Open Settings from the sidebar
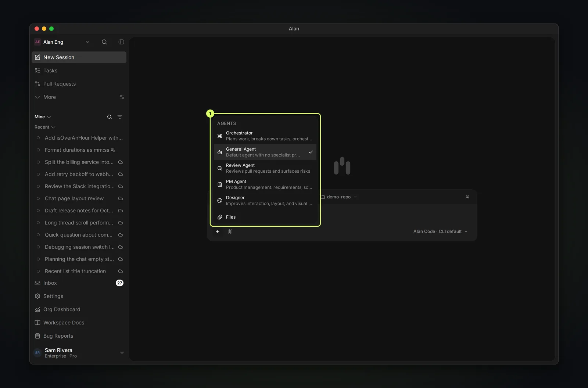This screenshot has height=388, width=588. pyautogui.click(x=79, y=296)
